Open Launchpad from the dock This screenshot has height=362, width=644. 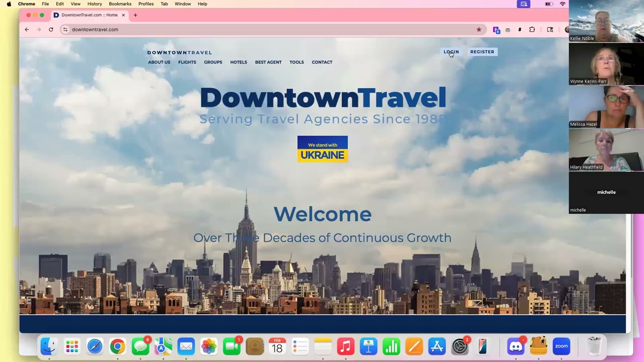[72, 346]
